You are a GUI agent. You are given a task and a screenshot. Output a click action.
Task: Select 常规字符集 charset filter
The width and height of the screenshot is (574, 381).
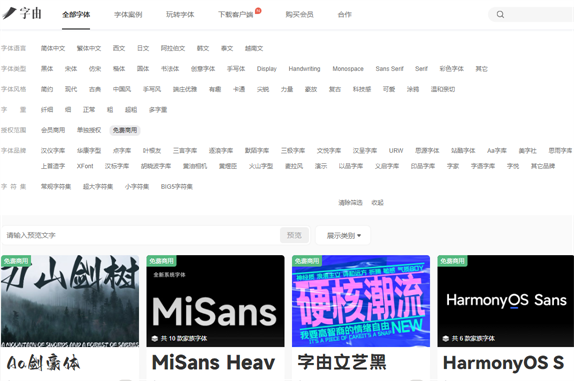coord(56,187)
